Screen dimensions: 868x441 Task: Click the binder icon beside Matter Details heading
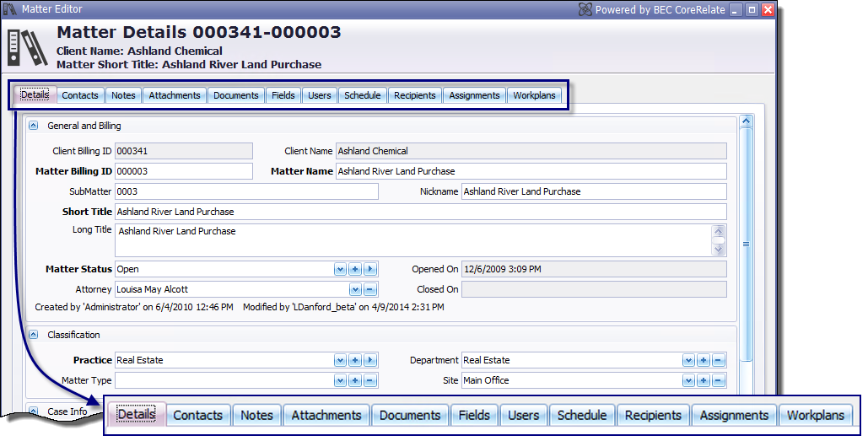[x=27, y=48]
